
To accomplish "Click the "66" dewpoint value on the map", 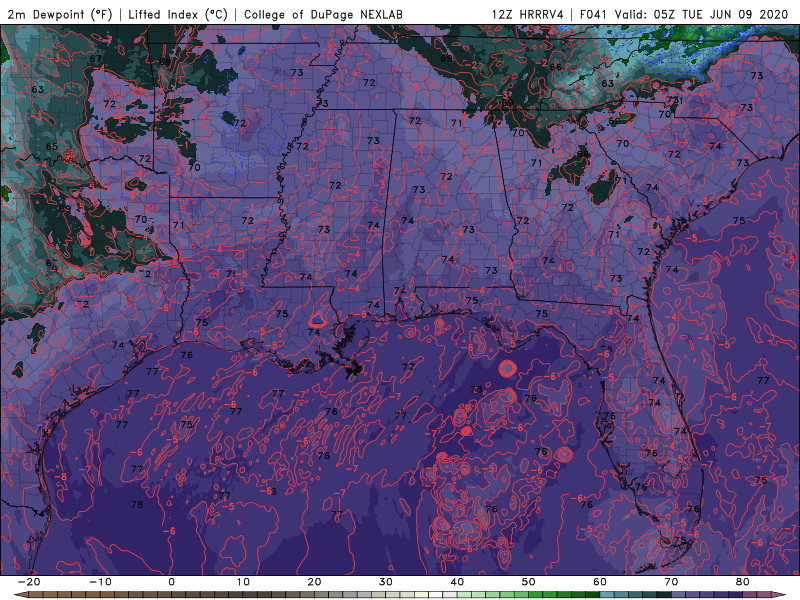I will 556,67.
